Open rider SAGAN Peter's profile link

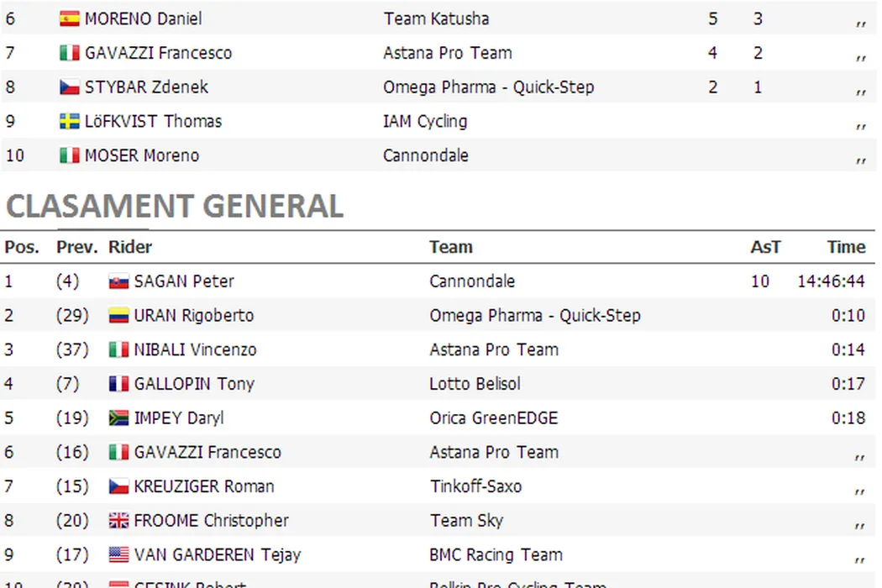pyautogui.click(x=184, y=281)
